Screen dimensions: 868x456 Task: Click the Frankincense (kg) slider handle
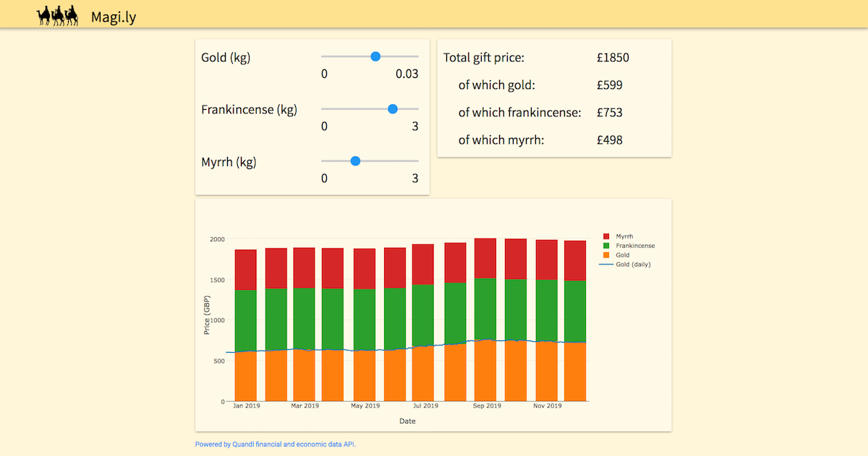click(392, 109)
